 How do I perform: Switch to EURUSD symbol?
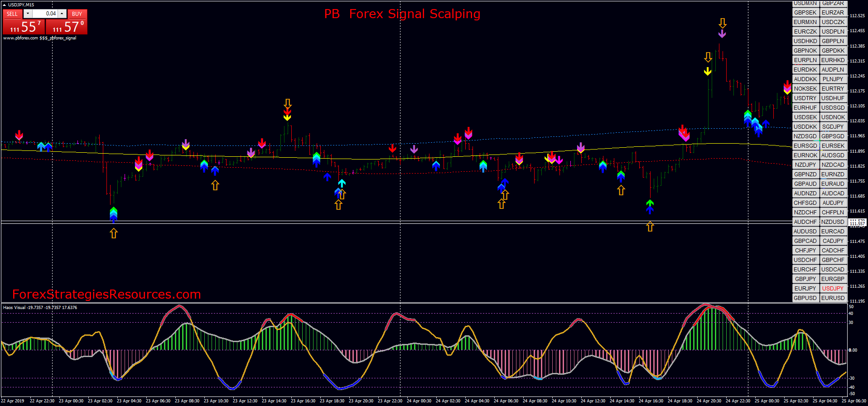click(x=833, y=298)
